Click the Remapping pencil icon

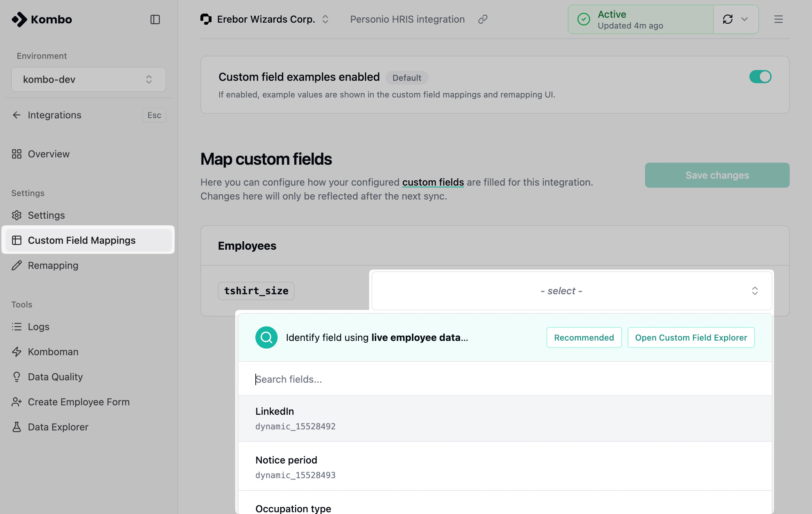point(17,265)
